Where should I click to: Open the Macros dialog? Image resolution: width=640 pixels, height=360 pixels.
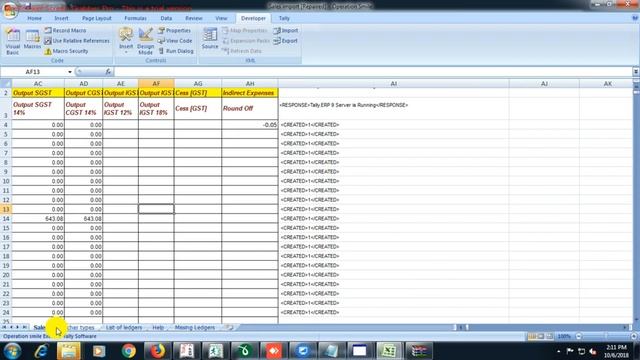point(32,40)
